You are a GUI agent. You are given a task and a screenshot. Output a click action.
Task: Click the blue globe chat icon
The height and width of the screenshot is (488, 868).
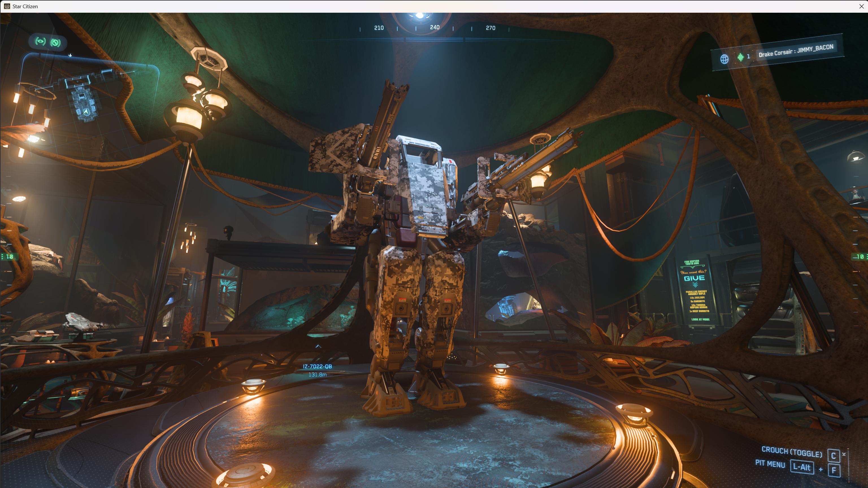click(724, 59)
